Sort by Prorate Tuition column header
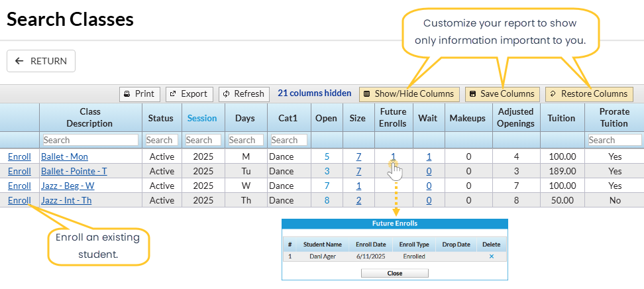 pyautogui.click(x=614, y=117)
